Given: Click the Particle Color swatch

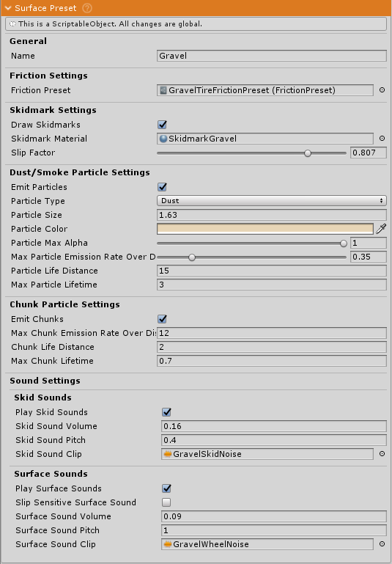Looking at the screenshot, I should point(265,228).
